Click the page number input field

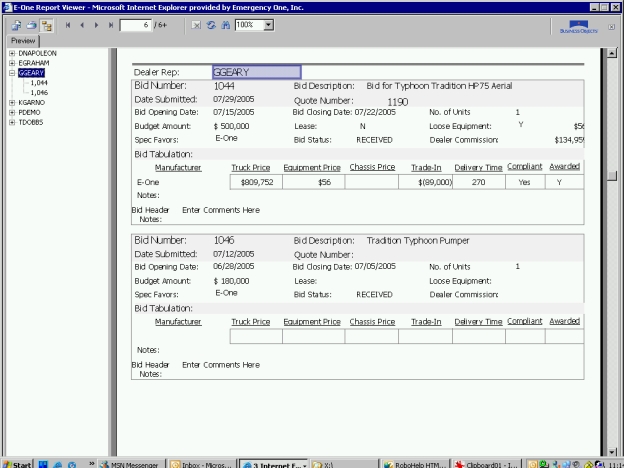(x=135, y=25)
